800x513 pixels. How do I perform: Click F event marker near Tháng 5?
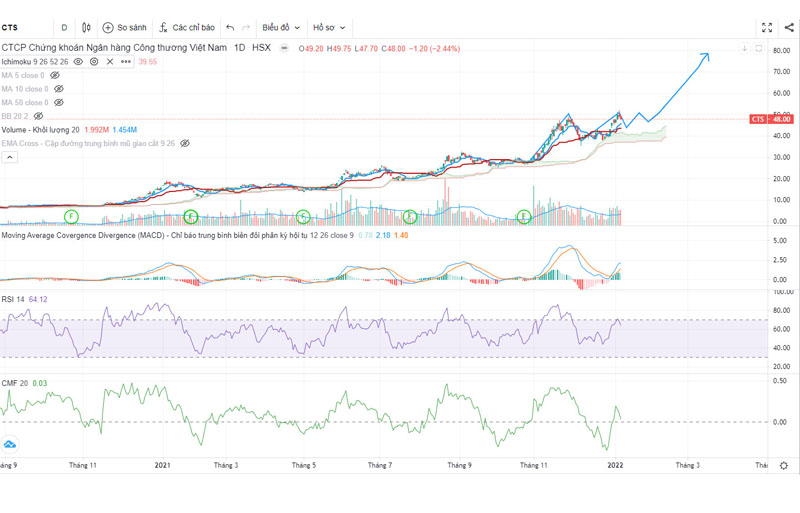(x=303, y=217)
